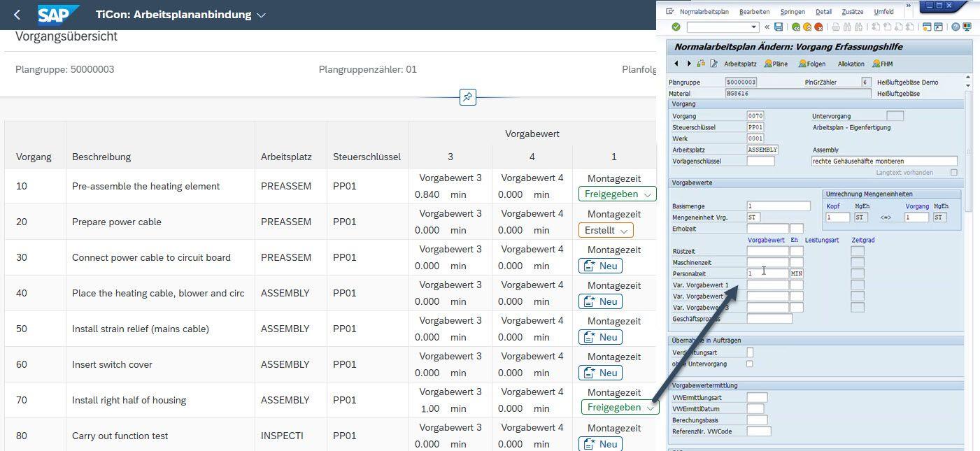Open the transaction command field dropdown
The image size is (980, 451).
pyautogui.click(x=754, y=27)
